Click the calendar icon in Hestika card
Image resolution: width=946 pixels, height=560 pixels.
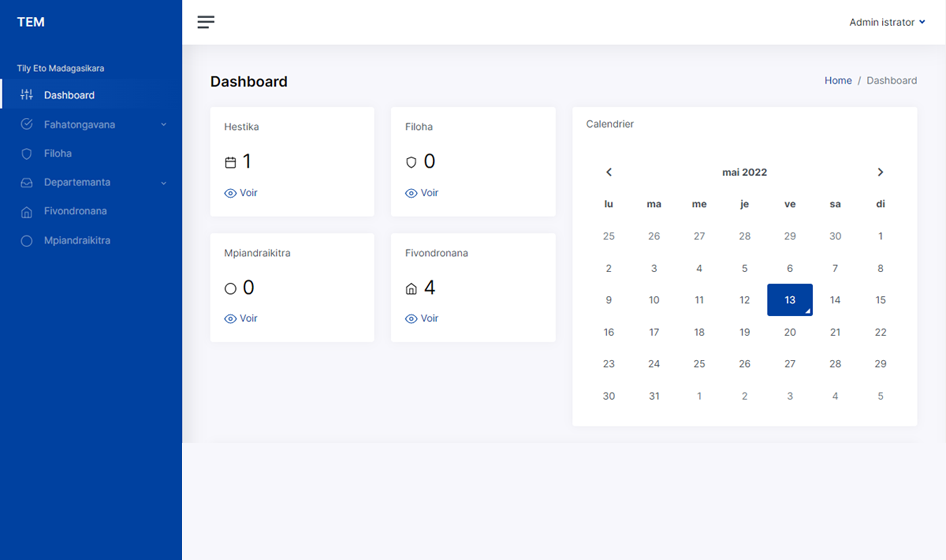(x=230, y=162)
